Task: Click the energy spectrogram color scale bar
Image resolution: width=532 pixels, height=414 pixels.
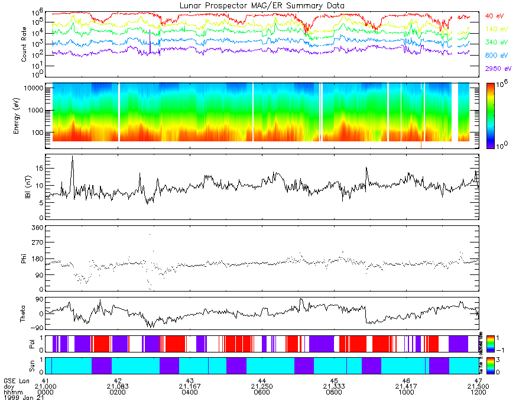Action: pyautogui.click(x=490, y=116)
